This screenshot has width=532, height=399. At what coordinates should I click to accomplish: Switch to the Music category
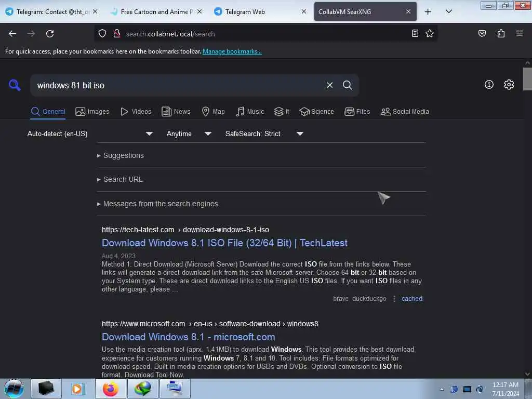pyautogui.click(x=250, y=112)
